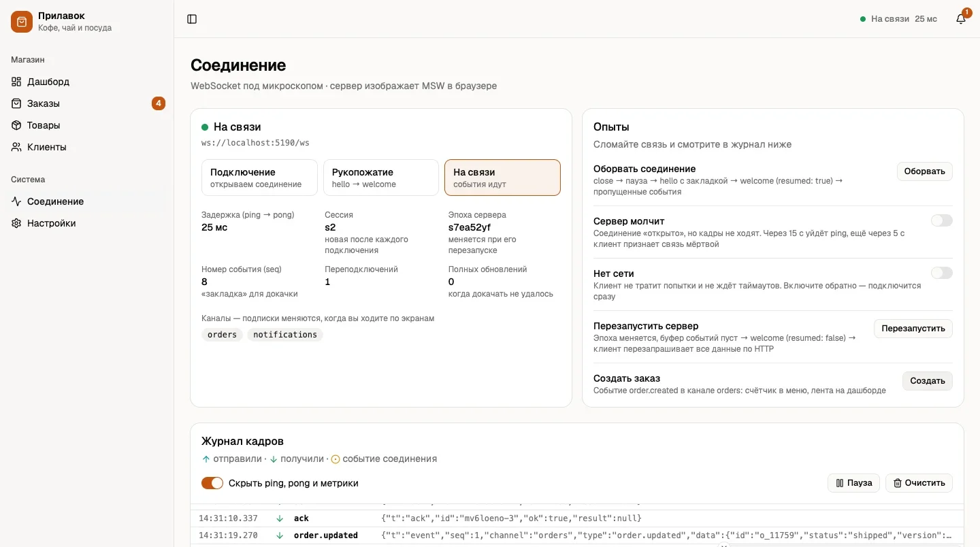This screenshot has width=980, height=547.
Task: Click the Перезапустить server button
Action: click(x=913, y=329)
